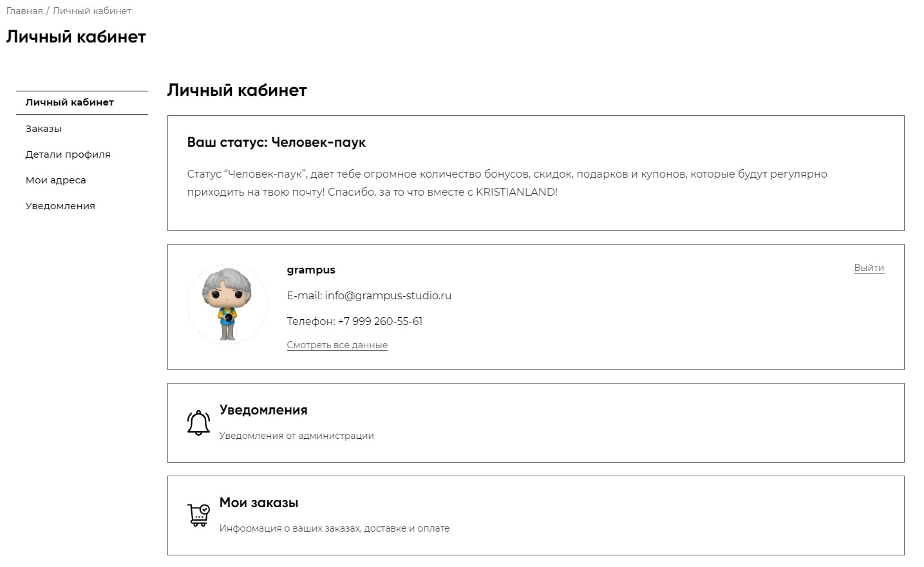Open the Уведомления card heading
This screenshot has height=567, width=924.
pos(263,410)
